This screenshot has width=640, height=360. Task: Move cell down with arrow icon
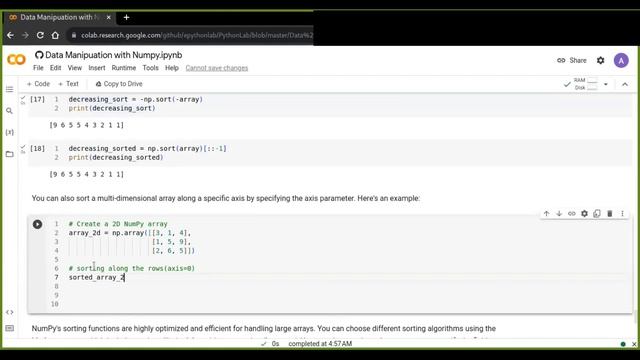(x=559, y=213)
